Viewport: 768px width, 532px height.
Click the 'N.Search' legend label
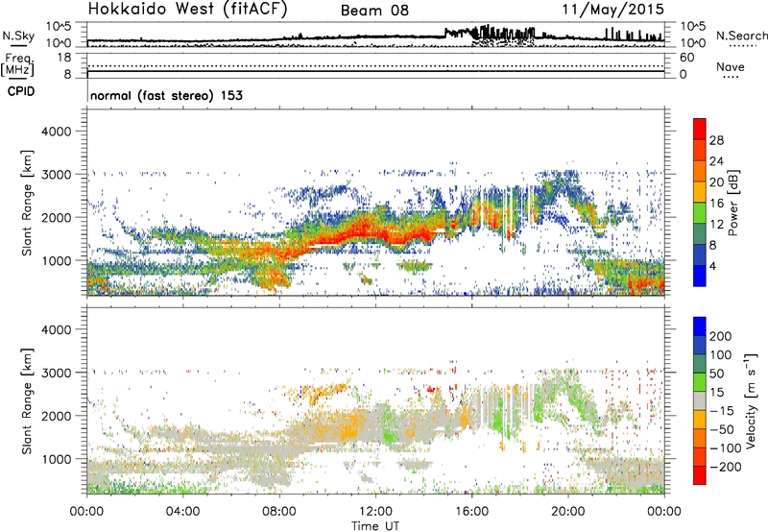(741, 36)
